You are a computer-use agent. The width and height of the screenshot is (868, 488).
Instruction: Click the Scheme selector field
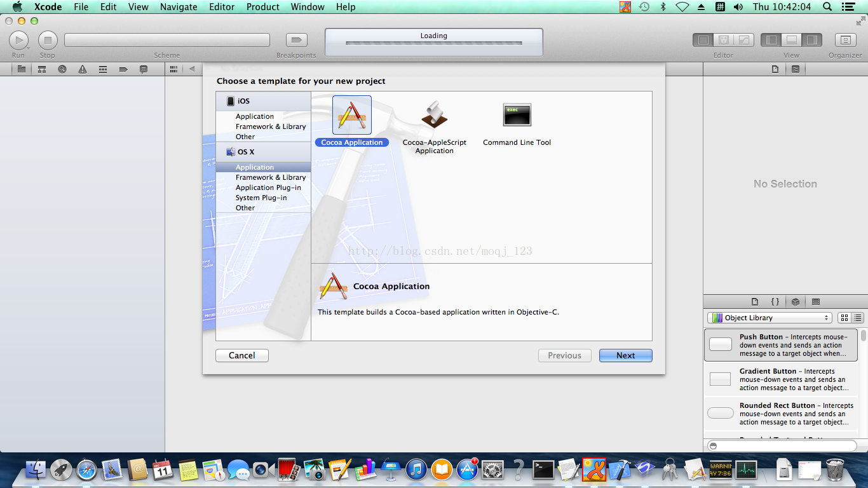[x=167, y=40]
